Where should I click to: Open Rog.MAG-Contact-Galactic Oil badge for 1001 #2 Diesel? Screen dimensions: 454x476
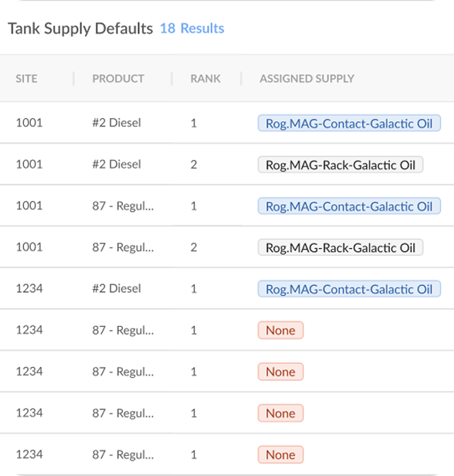[x=349, y=124]
